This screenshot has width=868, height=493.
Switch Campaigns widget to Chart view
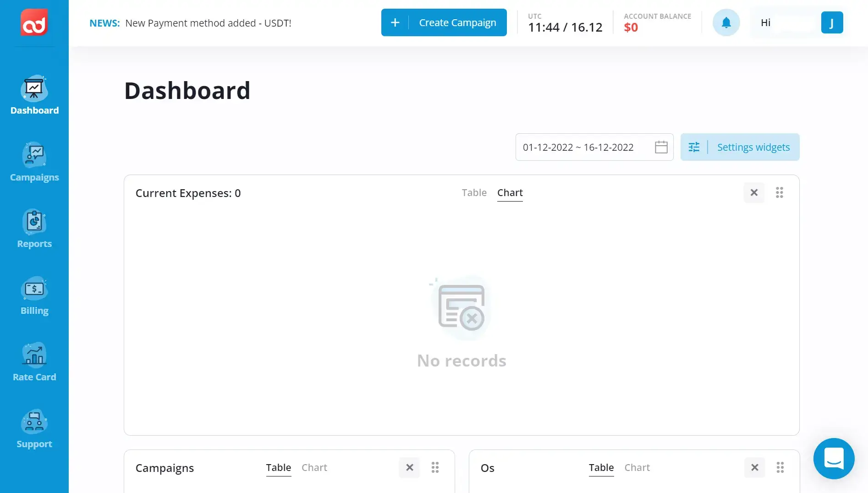(314, 468)
